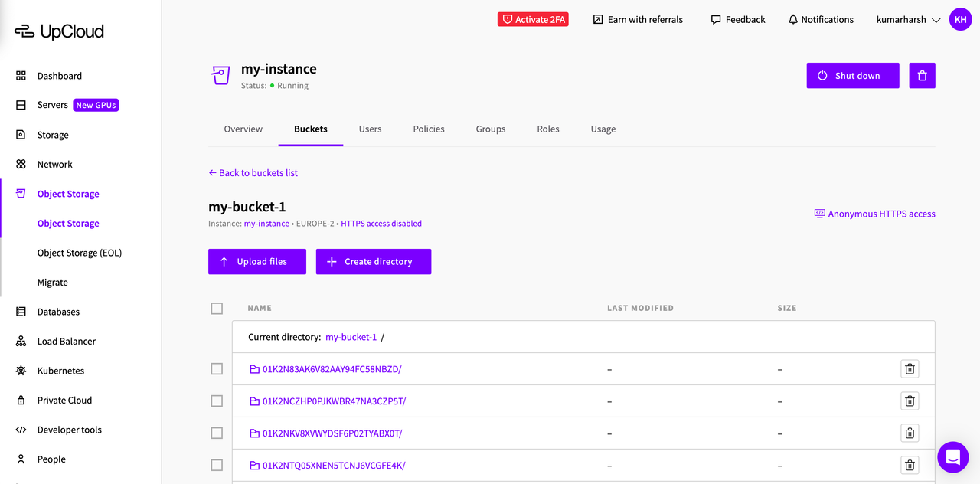Click the Databases sidebar icon

tap(21, 311)
